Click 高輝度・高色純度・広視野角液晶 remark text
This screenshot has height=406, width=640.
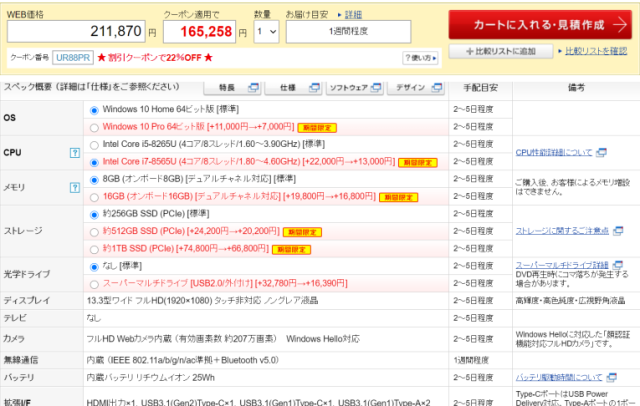point(570,301)
